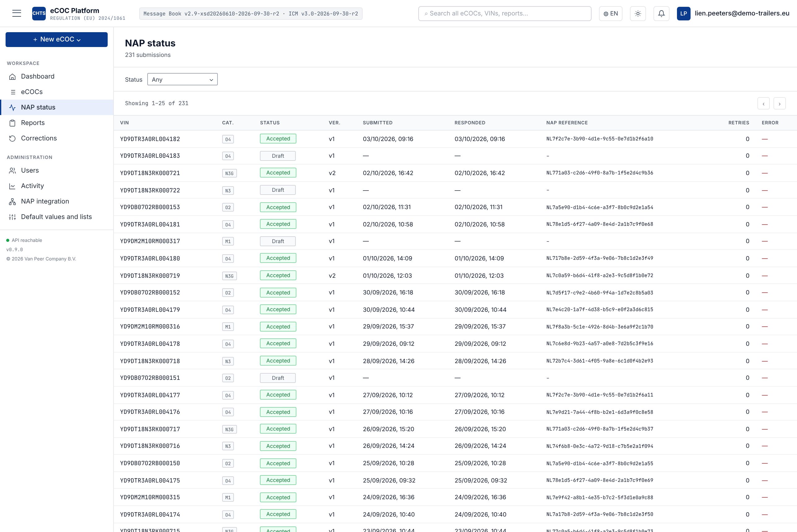The width and height of the screenshot is (797, 532).
Task: Click N3G category badge of YD9DT18N3RK000721
Action: (229, 174)
